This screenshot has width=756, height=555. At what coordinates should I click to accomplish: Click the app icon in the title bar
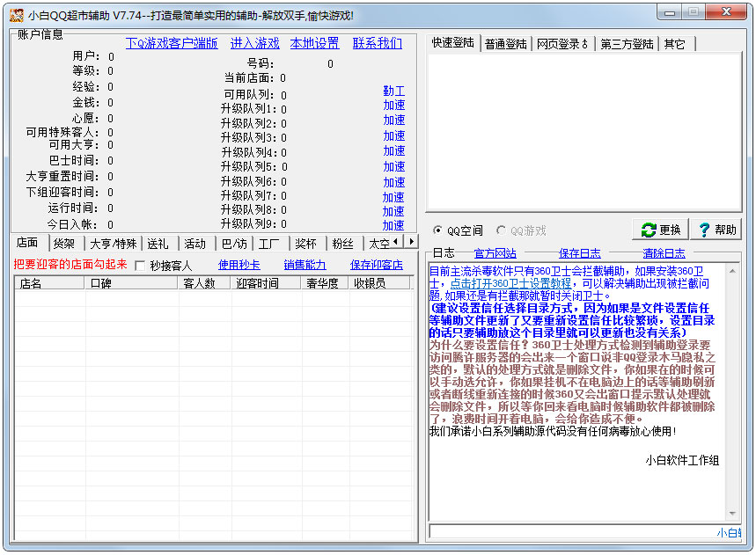point(17,16)
